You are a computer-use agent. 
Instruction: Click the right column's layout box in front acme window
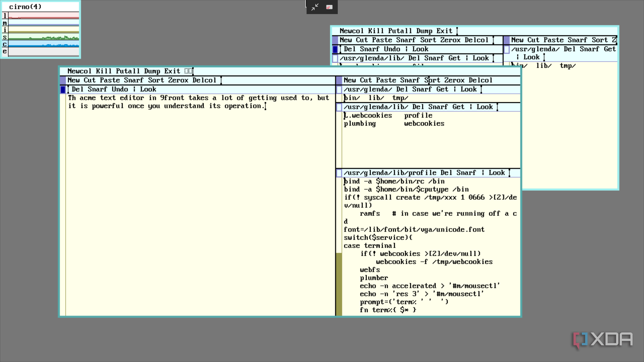pos(339,80)
